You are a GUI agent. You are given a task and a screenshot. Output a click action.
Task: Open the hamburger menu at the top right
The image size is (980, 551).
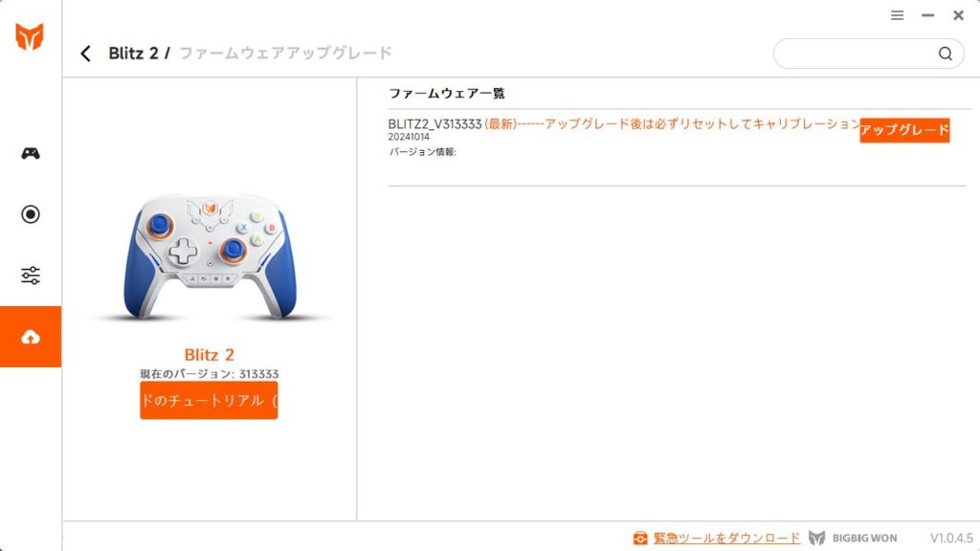pos(897,15)
